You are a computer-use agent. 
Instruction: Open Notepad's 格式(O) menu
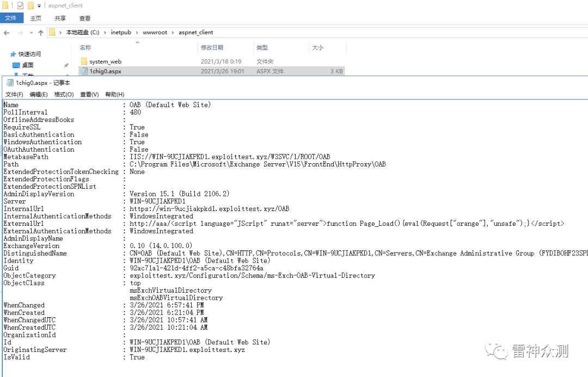pyautogui.click(x=64, y=95)
